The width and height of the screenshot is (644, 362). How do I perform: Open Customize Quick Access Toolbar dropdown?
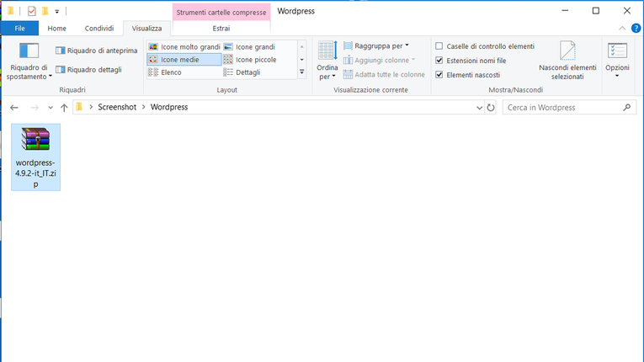(57, 12)
